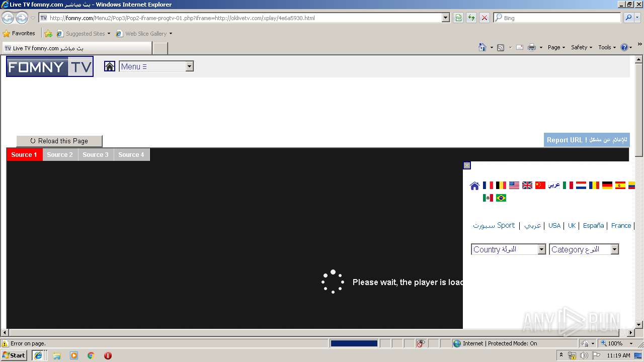Image resolution: width=644 pixels, height=362 pixels.
Task: Switch to the Source 4 tab
Action: [x=131, y=155]
